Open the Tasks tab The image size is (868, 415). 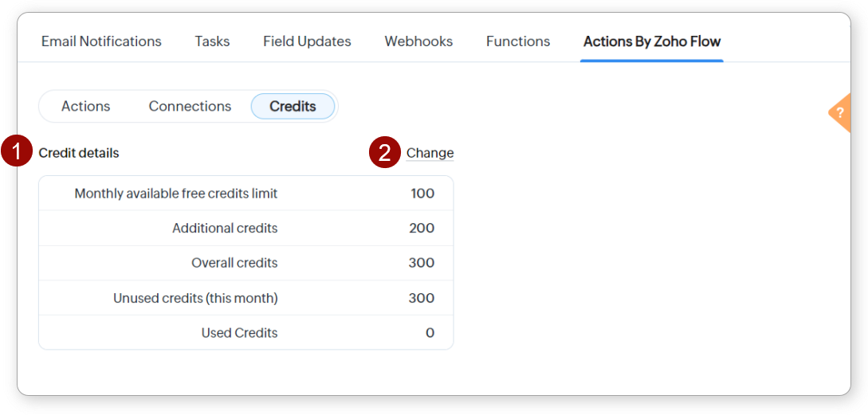212,41
